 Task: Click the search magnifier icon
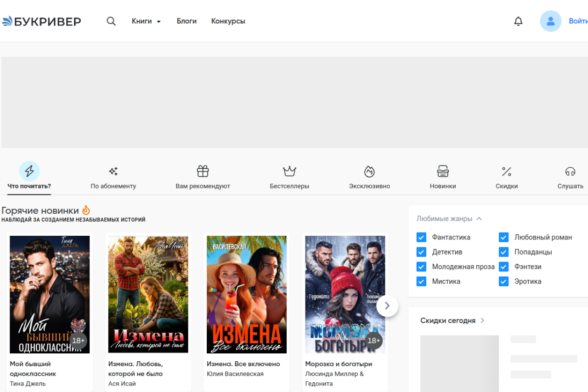point(111,21)
